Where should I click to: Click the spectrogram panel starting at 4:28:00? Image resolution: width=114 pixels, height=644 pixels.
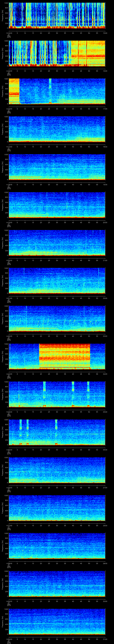coord(57,546)
